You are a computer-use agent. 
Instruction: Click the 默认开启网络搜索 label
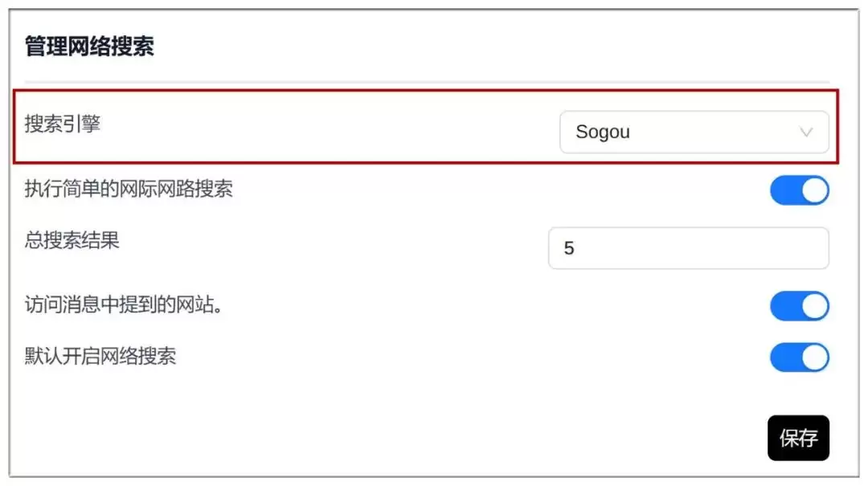(100, 357)
